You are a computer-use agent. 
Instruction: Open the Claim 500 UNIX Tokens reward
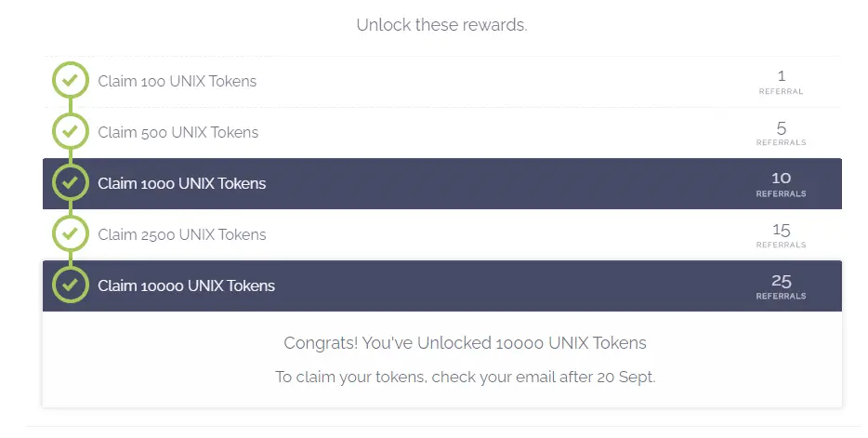[178, 132]
